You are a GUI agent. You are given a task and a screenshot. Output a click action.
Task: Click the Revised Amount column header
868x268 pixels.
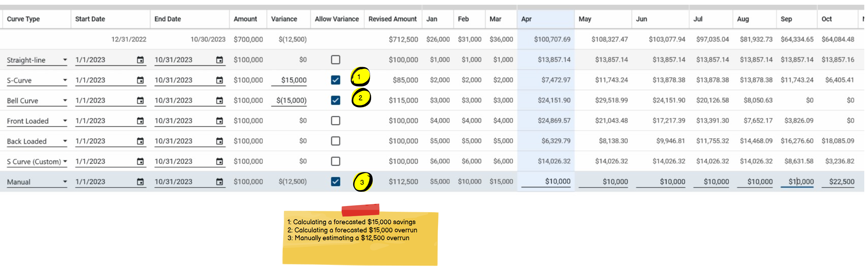pos(392,19)
